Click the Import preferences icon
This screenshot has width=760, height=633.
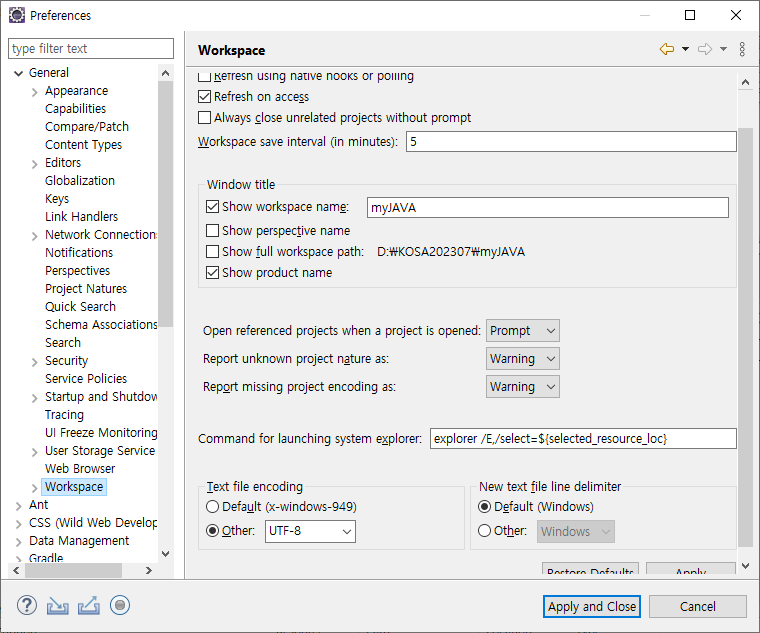(57, 606)
